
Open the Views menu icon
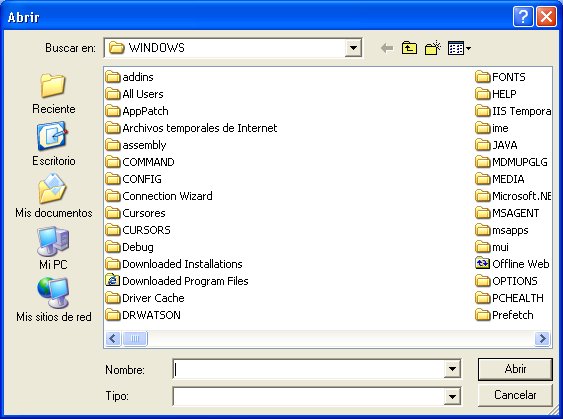click(459, 48)
